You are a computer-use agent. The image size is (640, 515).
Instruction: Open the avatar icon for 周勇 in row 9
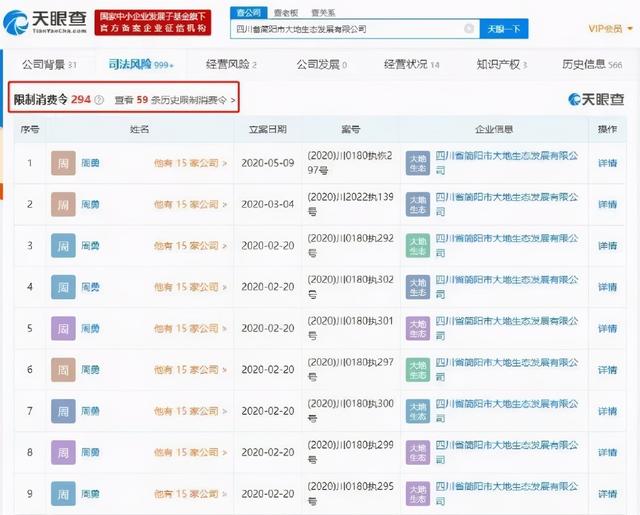pos(63,494)
